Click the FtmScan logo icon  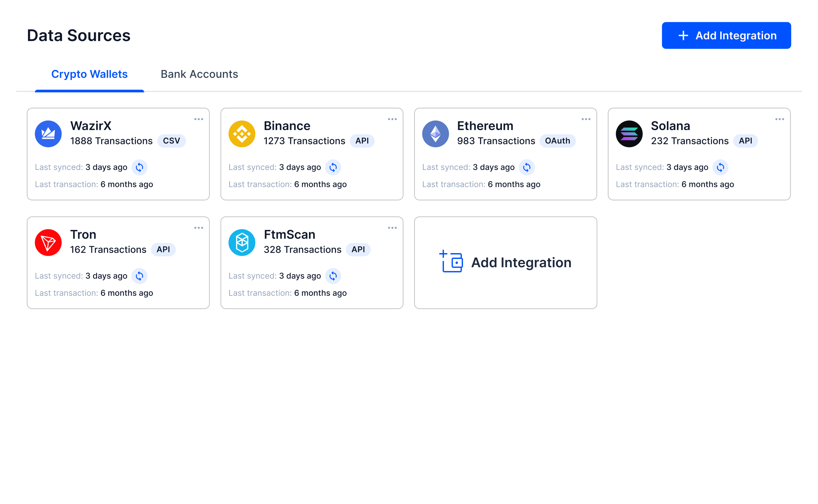coord(242,242)
